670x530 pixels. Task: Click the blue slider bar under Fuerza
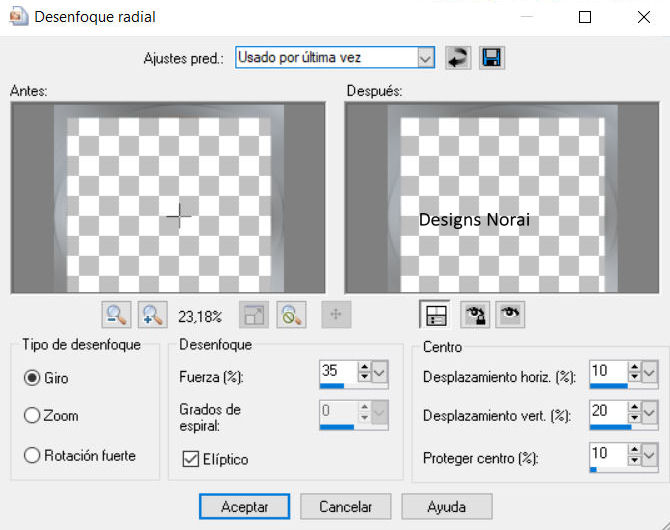pyautogui.click(x=332, y=386)
